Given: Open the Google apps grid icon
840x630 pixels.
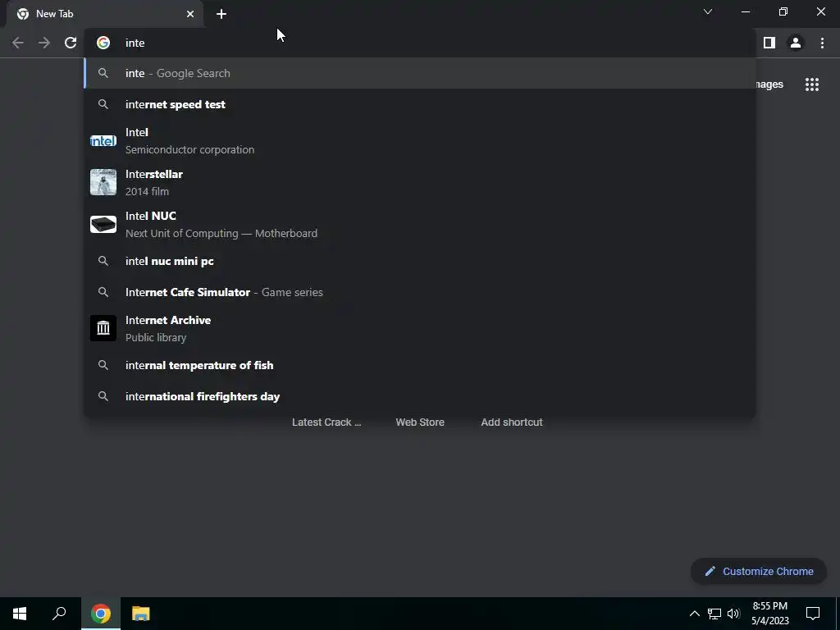Looking at the screenshot, I should click(812, 84).
